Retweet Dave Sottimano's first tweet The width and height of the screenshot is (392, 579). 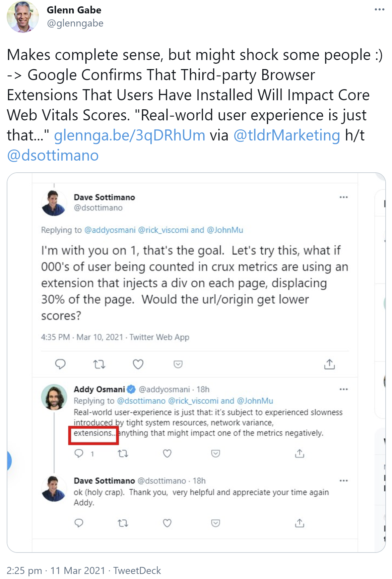pyautogui.click(x=100, y=364)
